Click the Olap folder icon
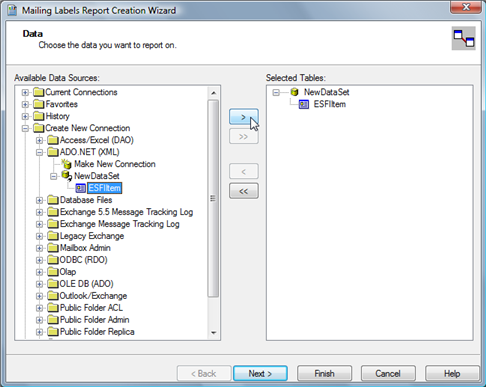The height and width of the screenshot is (387, 486). 53,272
